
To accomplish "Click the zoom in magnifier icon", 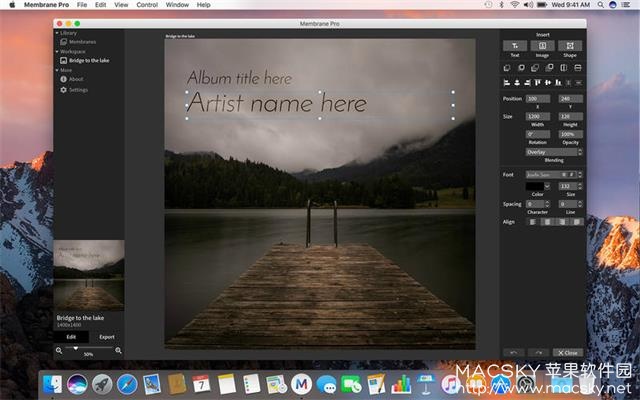I will click(x=118, y=350).
